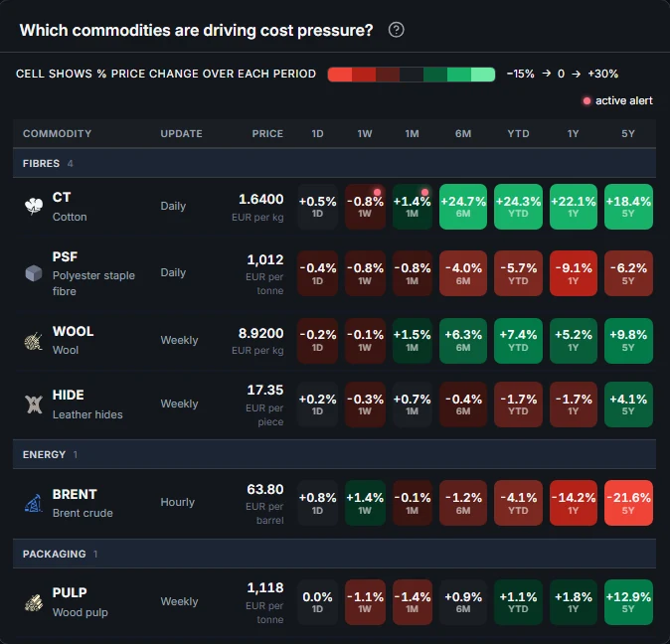This screenshot has height=644, width=670.
Task: Select the Brent price 63.80
Action: [x=265, y=489]
